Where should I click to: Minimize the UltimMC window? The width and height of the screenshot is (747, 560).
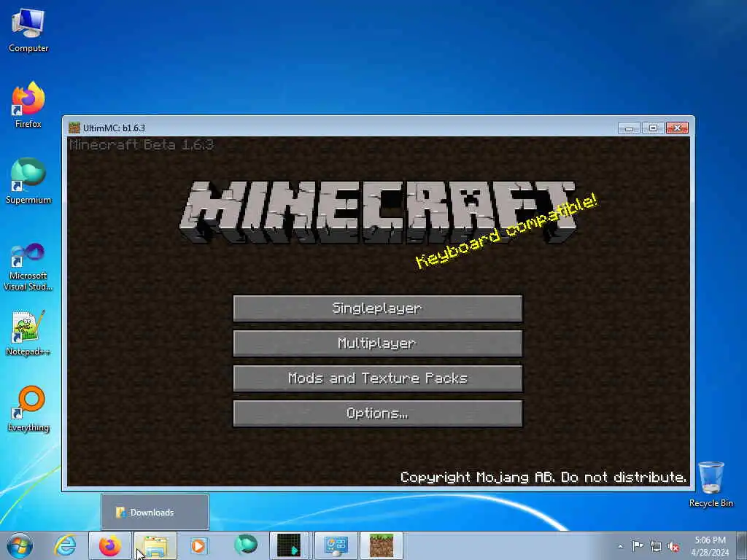(x=629, y=128)
